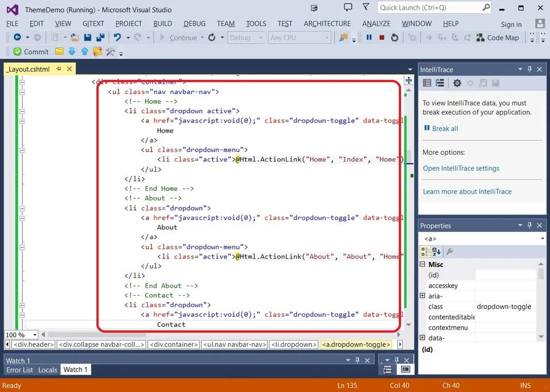Click the editor horizontal scrollbar thumb

point(97,335)
